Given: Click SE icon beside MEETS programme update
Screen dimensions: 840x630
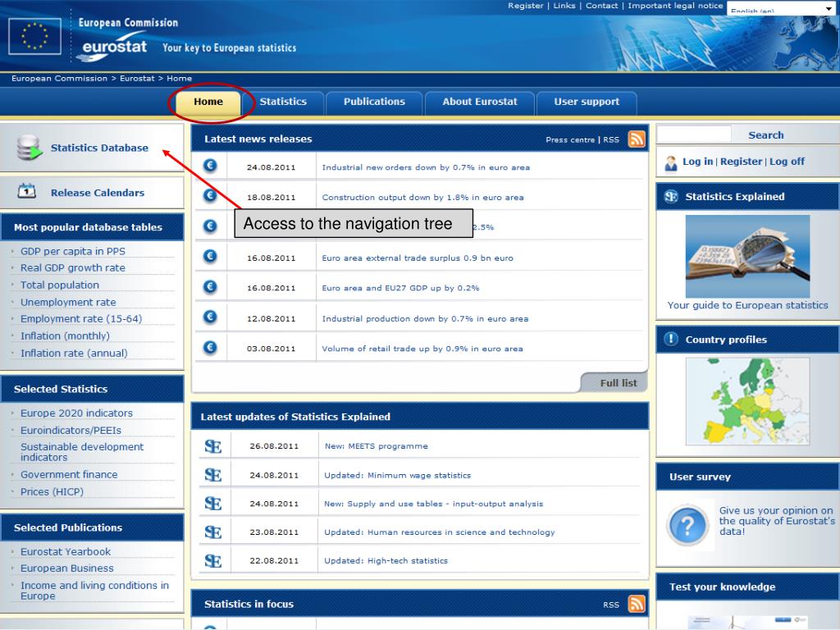Looking at the screenshot, I should [x=212, y=445].
